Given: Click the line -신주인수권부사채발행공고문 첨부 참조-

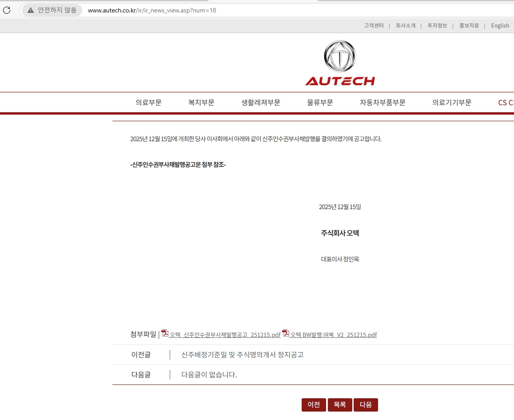Looking at the screenshot, I should click(178, 164).
